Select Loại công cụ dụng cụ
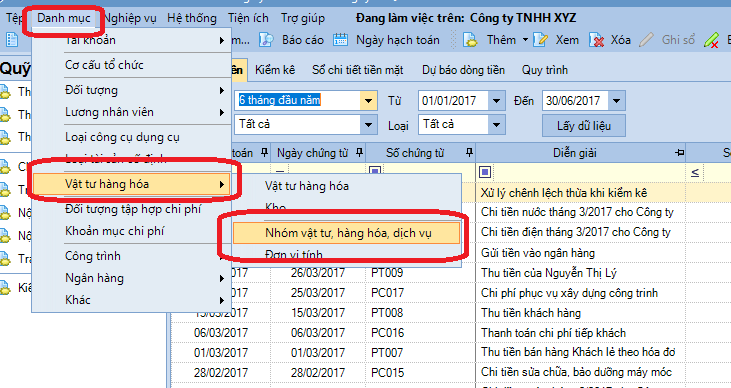The height and width of the screenshot is (388, 731). tap(122, 137)
